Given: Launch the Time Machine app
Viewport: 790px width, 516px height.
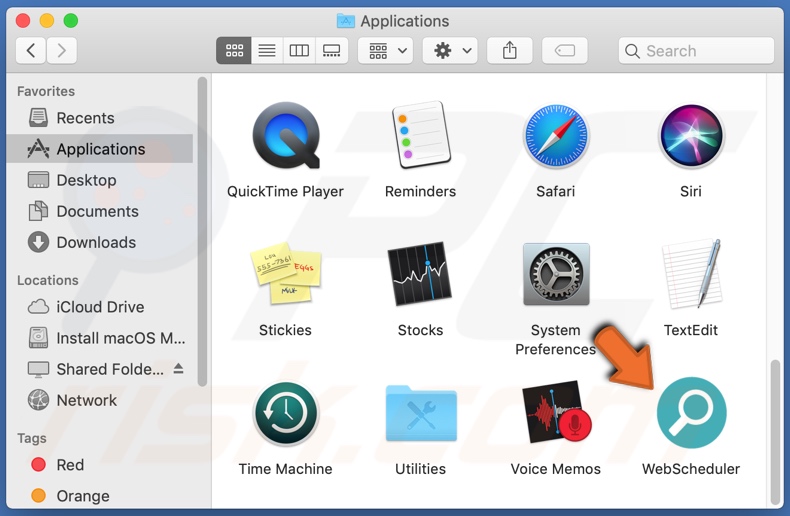Looking at the screenshot, I should coord(285,413).
